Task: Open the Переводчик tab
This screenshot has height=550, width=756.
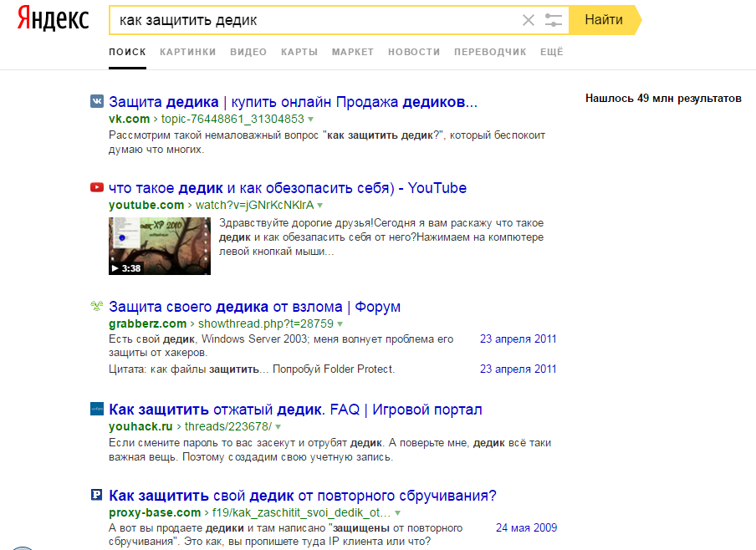Action: 490,52
